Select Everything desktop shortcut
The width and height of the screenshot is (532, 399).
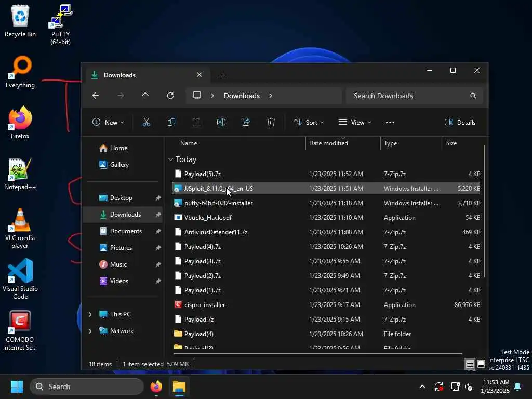(20, 72)
